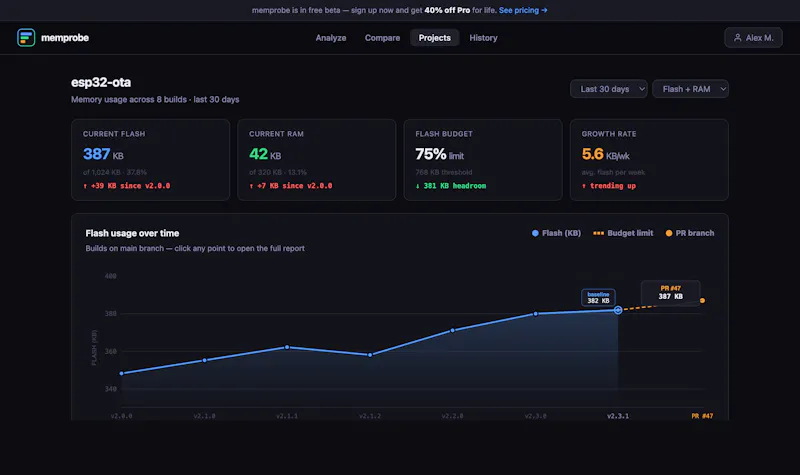Click the Flash Budget 75% limit card
Image resolution: width=800 pixels, height=475 pixels.
coord(483,160)
